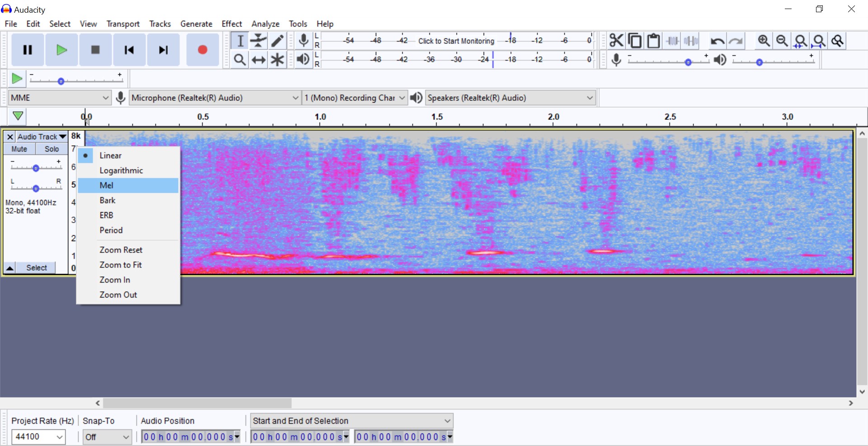Click the Zoom Toggle icon
The image size is (868, 446).
coord(838,41)
